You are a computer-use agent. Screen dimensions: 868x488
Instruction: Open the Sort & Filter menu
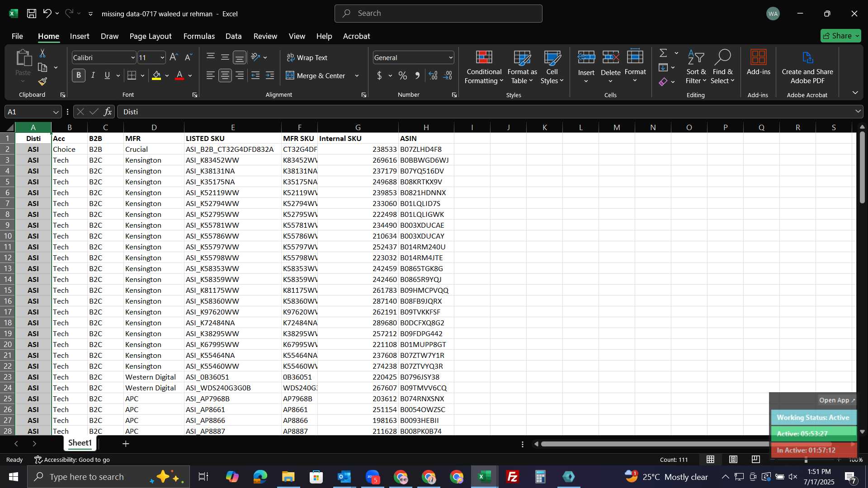pos(696,67)
